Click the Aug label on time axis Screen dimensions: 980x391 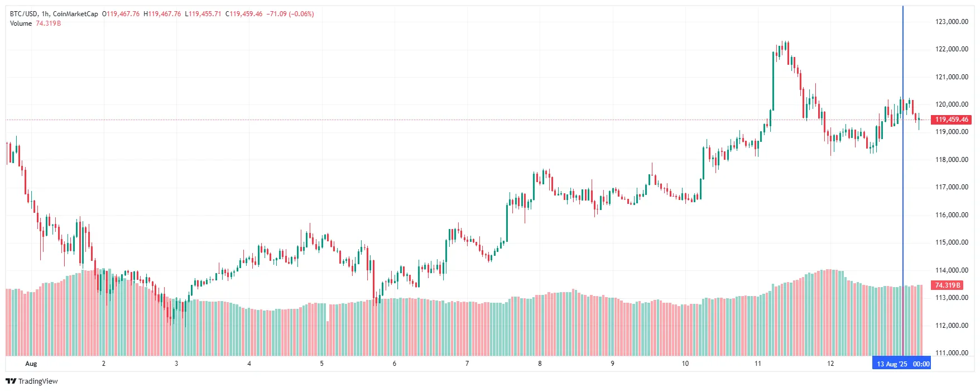coord(31,364)
